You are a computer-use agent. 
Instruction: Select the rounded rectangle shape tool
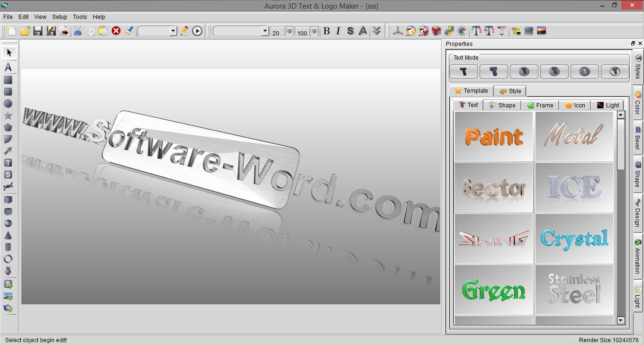click(x=8, y=92)
